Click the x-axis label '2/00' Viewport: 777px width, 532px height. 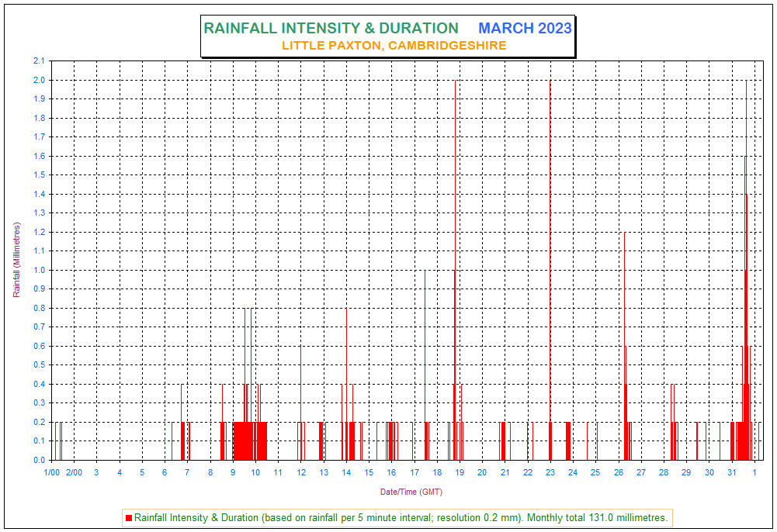pyautogui.click(x=75, y=472)
